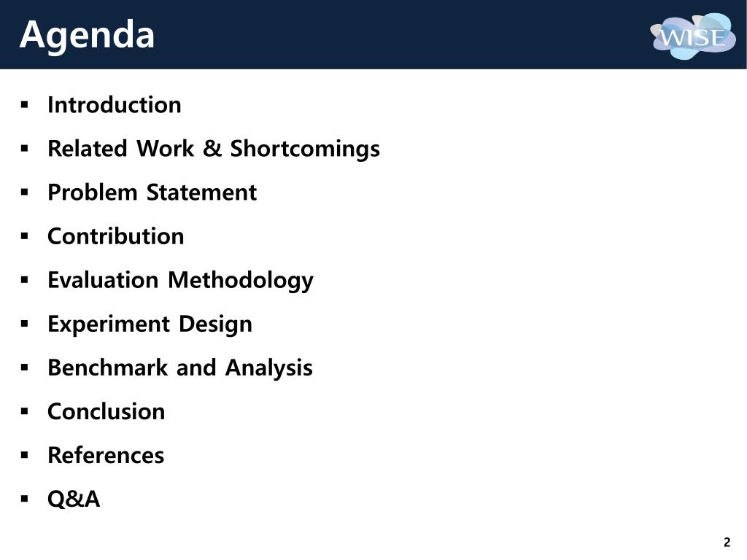Screen dimensions: 747x560
Task: Click the Introduction agenda item
Action: pyautogui.click(x=115, y=105)
